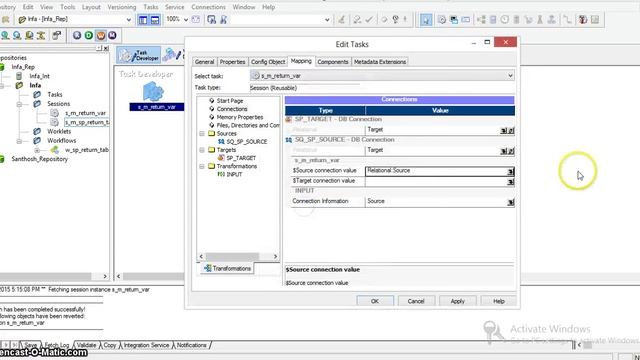This screenshot has height=360, width=640.
Task: Select the s_m_return_var session icon in workspace
Action: [x=153, y=91]
